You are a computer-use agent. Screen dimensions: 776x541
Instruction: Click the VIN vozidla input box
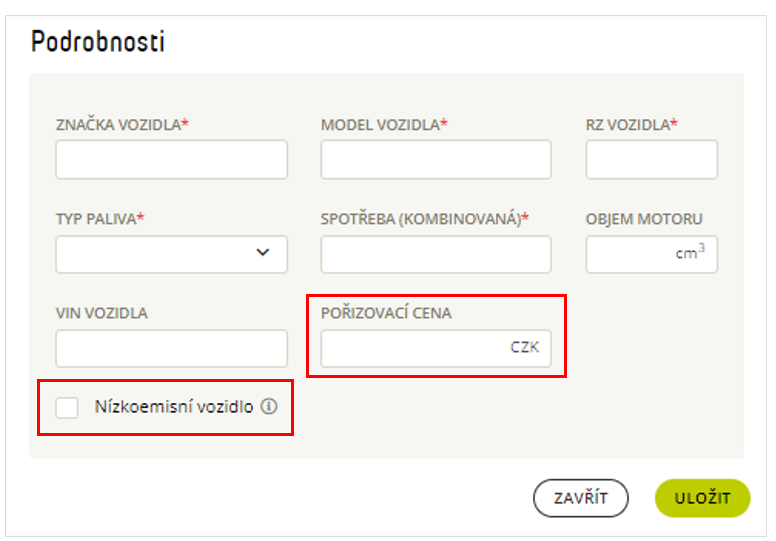[171, 348]
